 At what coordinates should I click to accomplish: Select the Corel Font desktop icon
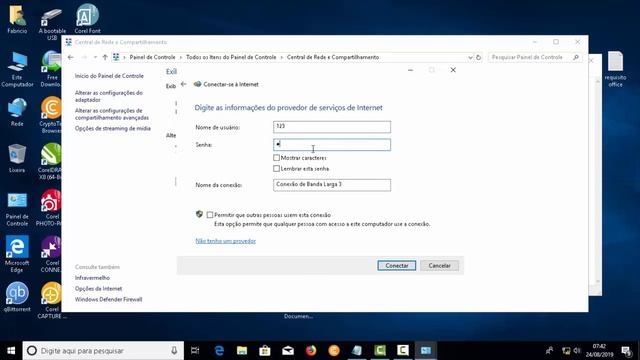point(87,19)
